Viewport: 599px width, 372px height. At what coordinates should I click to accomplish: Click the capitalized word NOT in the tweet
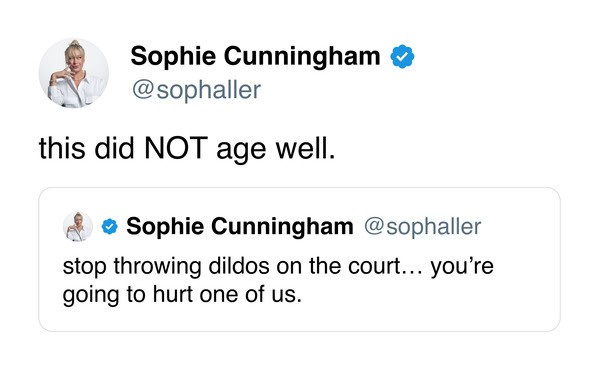point(176,148)
